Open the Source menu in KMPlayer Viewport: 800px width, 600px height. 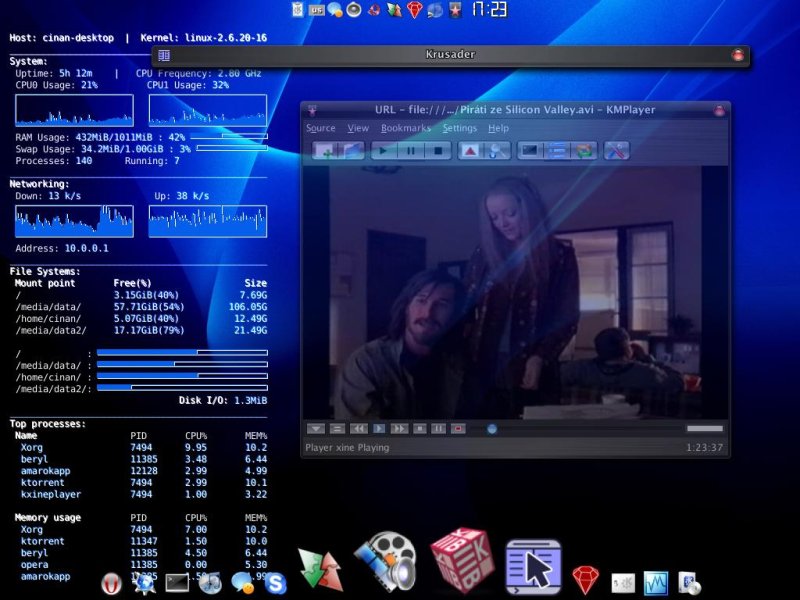[320, 128]
